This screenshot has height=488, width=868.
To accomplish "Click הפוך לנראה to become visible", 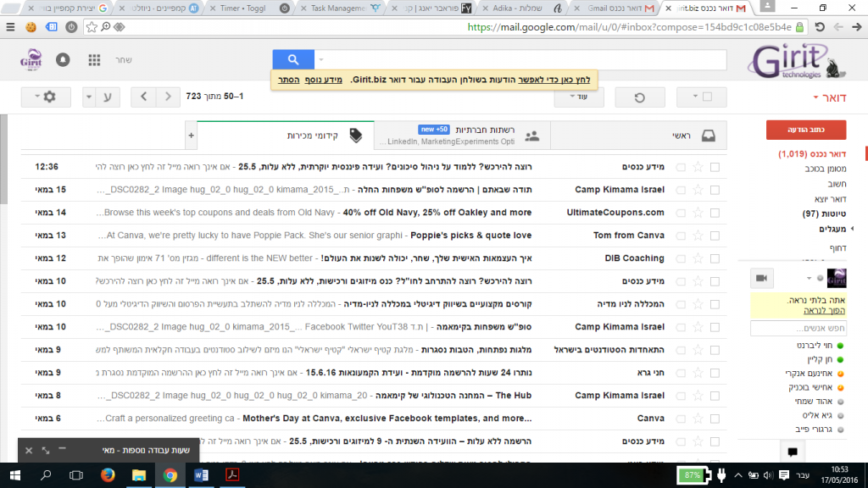I will [x=824, y=310].
